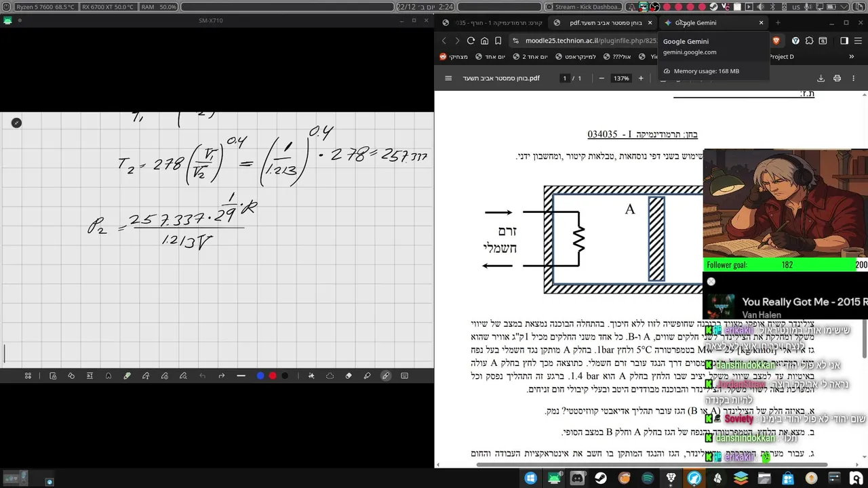Viewport: 868px width, 488px height.
Task: Go to the browser home page
Action: 484,41
